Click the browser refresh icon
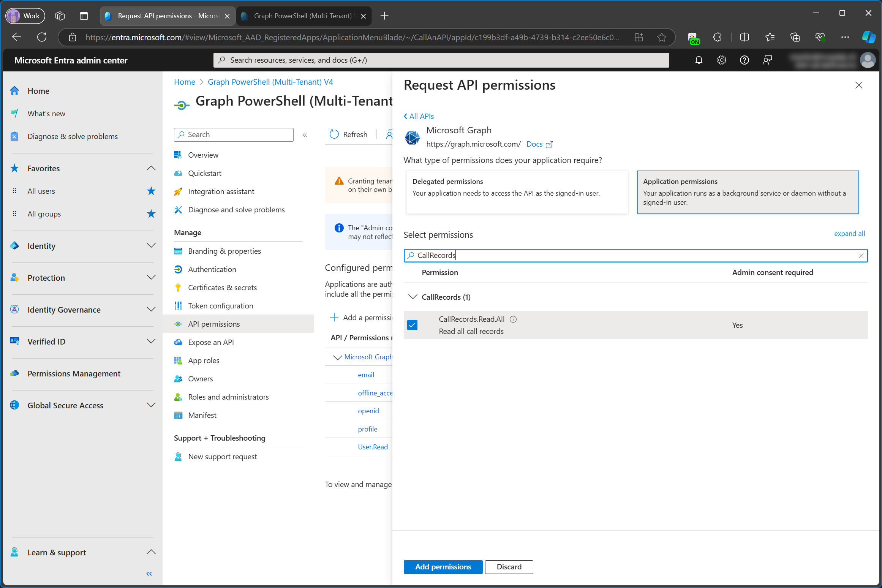 click(42, 37)
